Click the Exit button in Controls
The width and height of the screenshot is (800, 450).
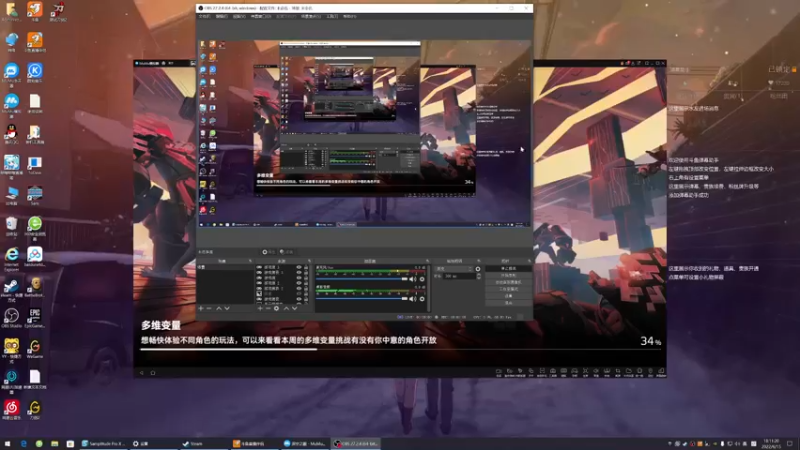pyautogui.click(x=508, y=303)
